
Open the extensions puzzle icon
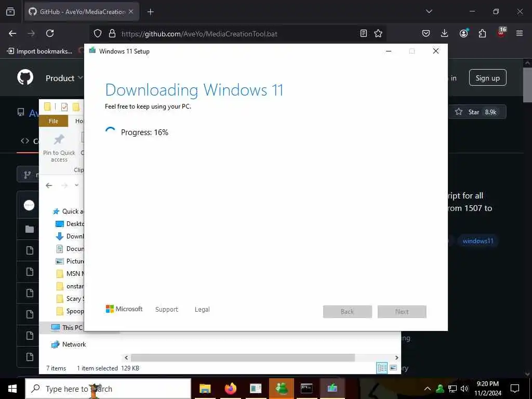pyautogui.click(x=482, y=33)
